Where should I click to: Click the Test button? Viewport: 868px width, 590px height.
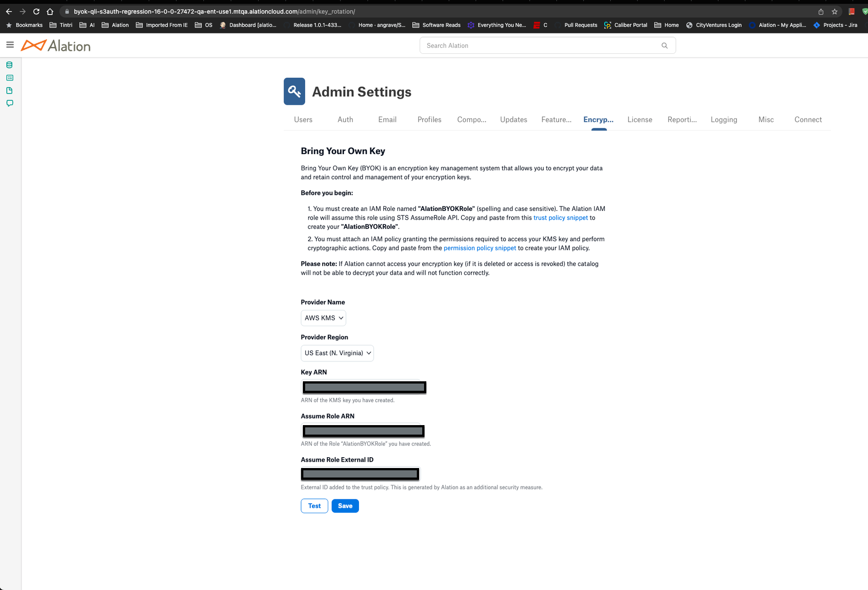point(314,506)
